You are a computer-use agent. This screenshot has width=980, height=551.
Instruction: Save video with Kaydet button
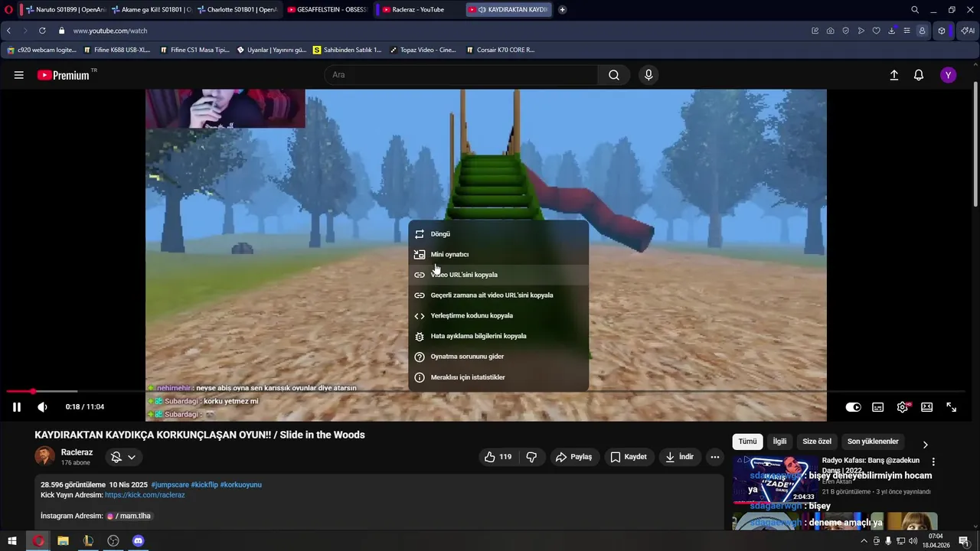[x=629, y=457]
